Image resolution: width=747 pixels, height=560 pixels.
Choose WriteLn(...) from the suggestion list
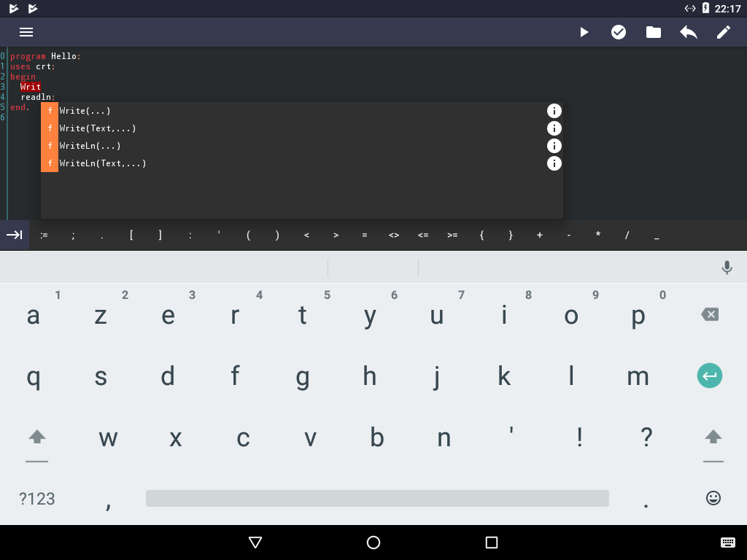(90, 146)
